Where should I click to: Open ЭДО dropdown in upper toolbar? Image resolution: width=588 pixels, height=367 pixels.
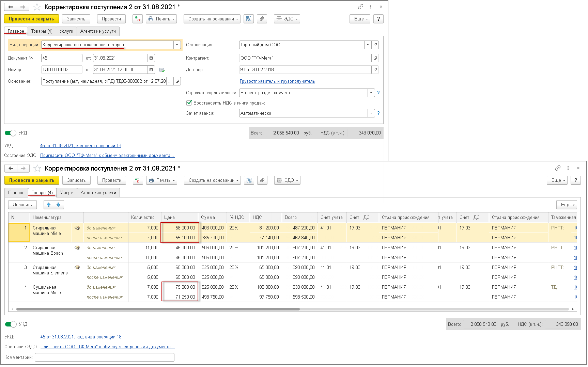point(287,19)
